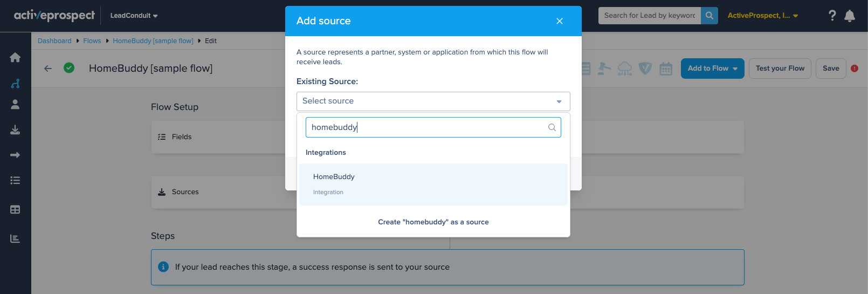This screenshot has height=294, width=868.
Task: Click Test your Flow button
Action: pyautogui.click(x=780, y=69)
